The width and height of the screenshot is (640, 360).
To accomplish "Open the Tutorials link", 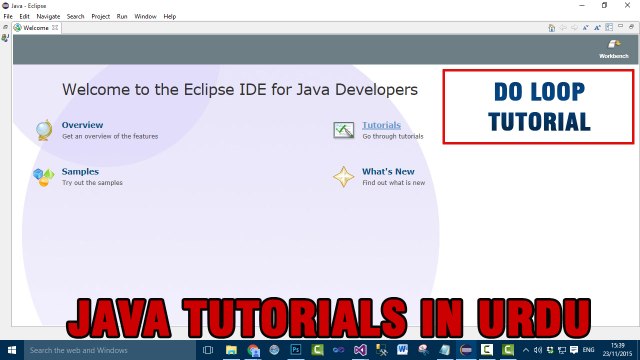I will 382,125.
